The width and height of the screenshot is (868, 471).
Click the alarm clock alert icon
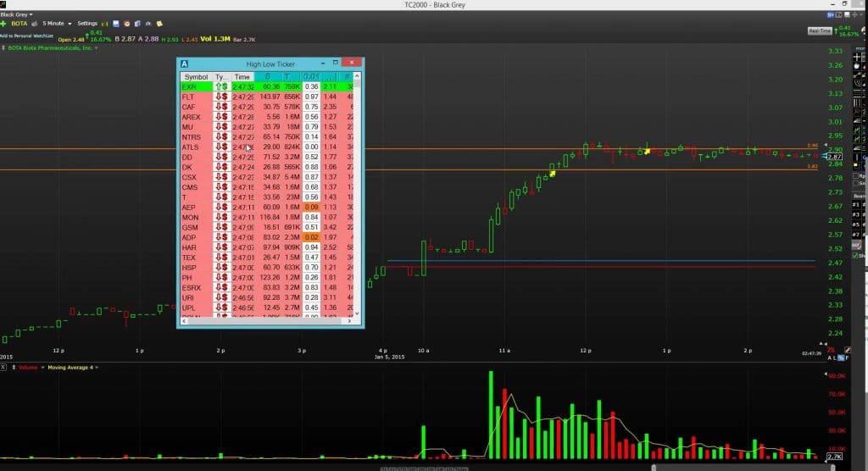click(x=127, y=24)
